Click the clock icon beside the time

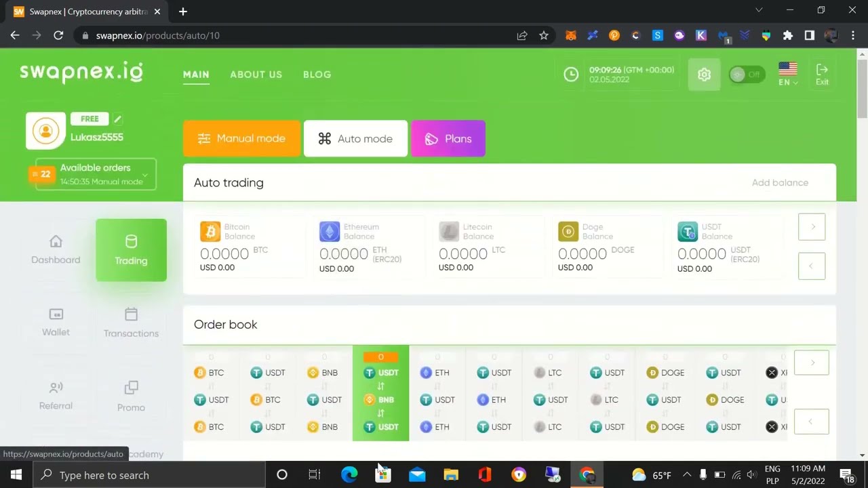pyautogui.click(x=571, y=75)
